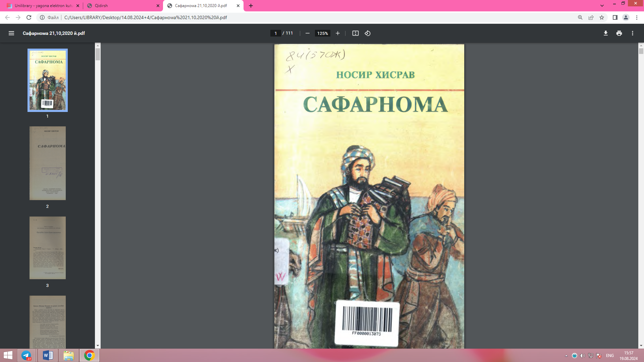The height and width of the screenshot is (362, 644).
Task: Expand the tab search chevron
Action: pos(602,6)
